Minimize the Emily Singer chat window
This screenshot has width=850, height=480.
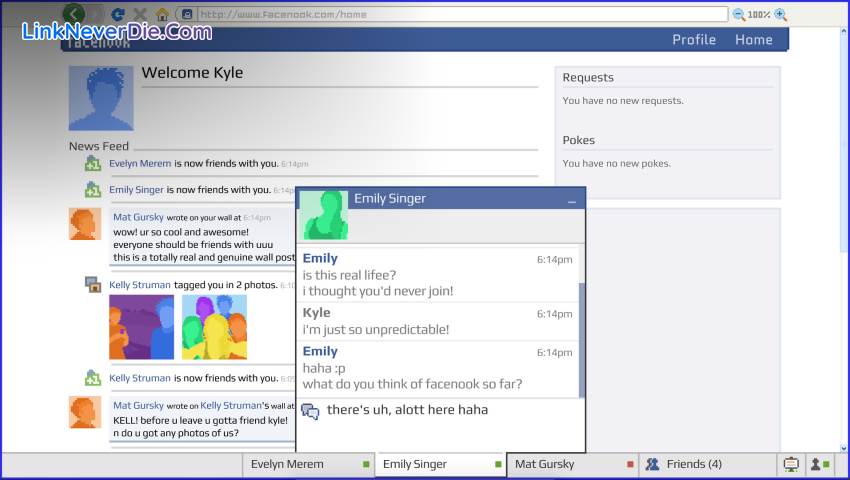pos(572,201)
